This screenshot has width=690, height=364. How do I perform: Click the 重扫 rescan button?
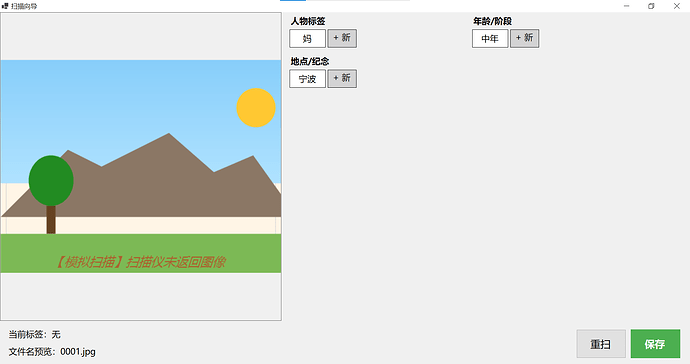pos(601,344)
